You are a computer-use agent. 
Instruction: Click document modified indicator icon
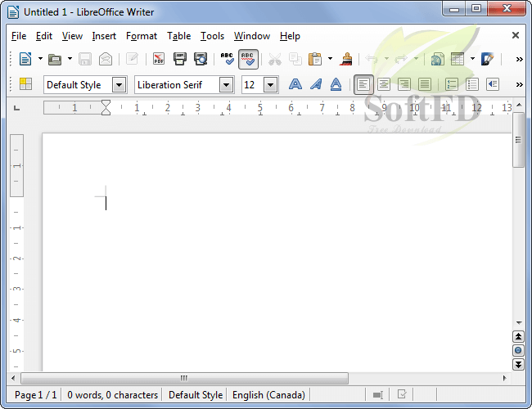coord(402,395)
